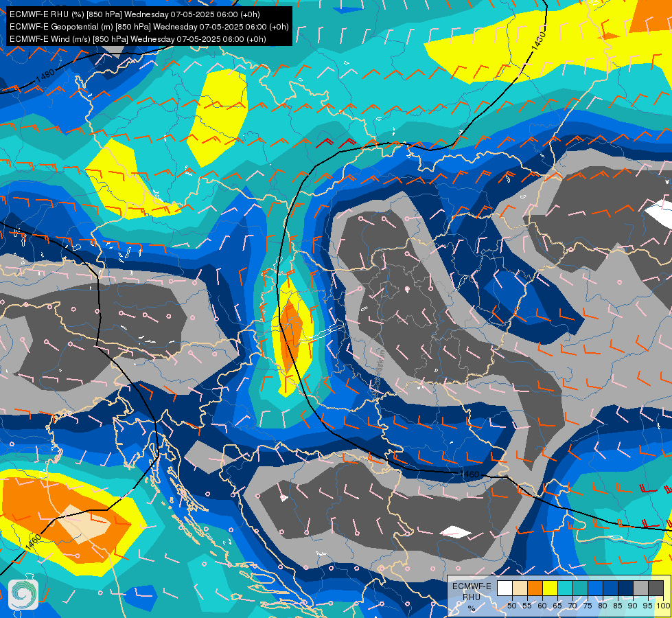Click the 1480 geopotential contour label

pos(45,76)
